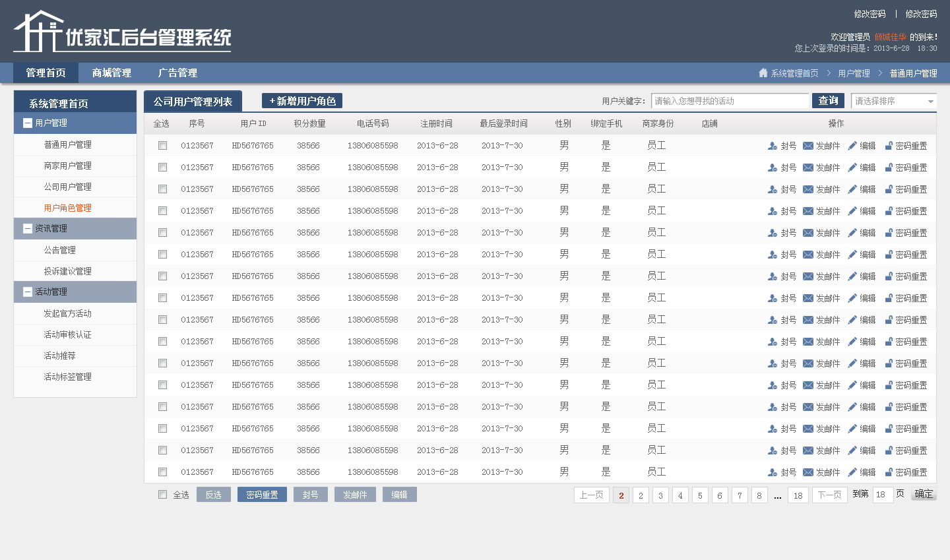Open 发起官方活动 in the sidebar
The image size is (950, 560).
point(67,313)
